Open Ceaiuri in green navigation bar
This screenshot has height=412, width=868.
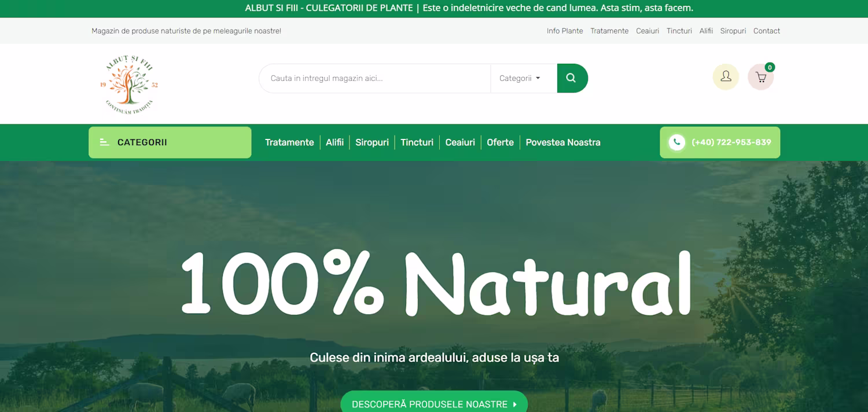pyautogui.click(x=460, y=142)
